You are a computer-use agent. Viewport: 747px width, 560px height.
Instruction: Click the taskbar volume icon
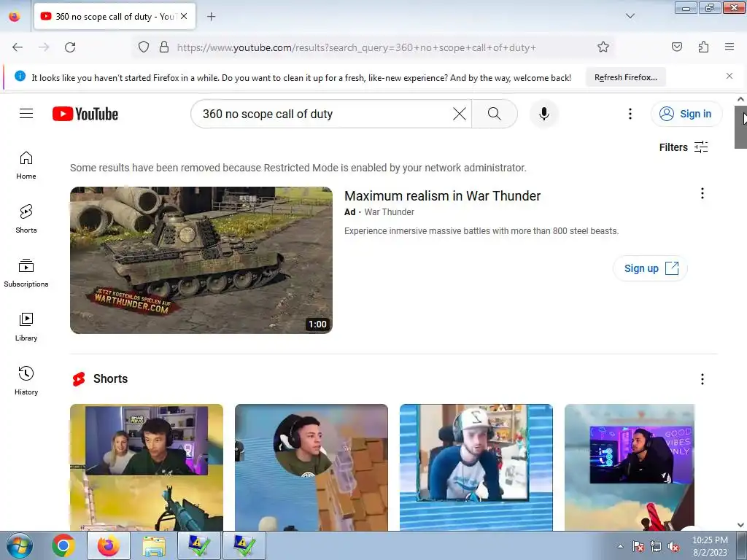[x=673, y=547]
